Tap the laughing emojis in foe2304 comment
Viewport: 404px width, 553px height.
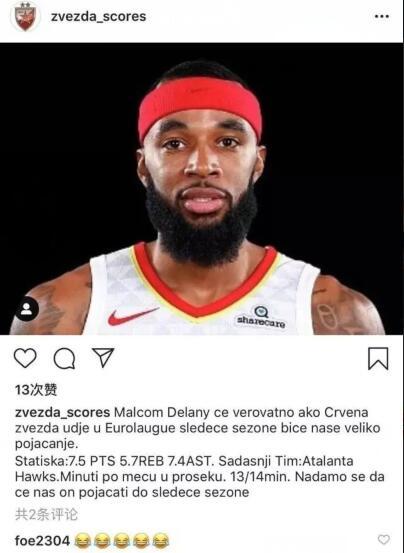[x=122, y=541]
